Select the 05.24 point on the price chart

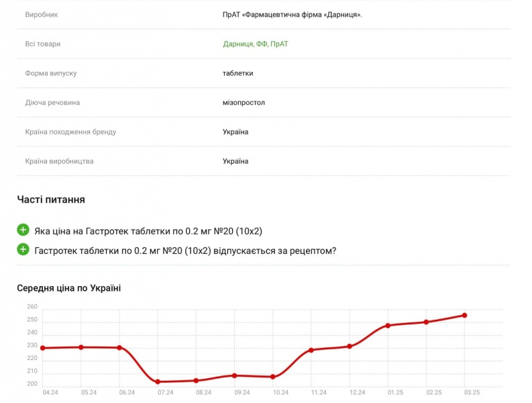point(81,347)
